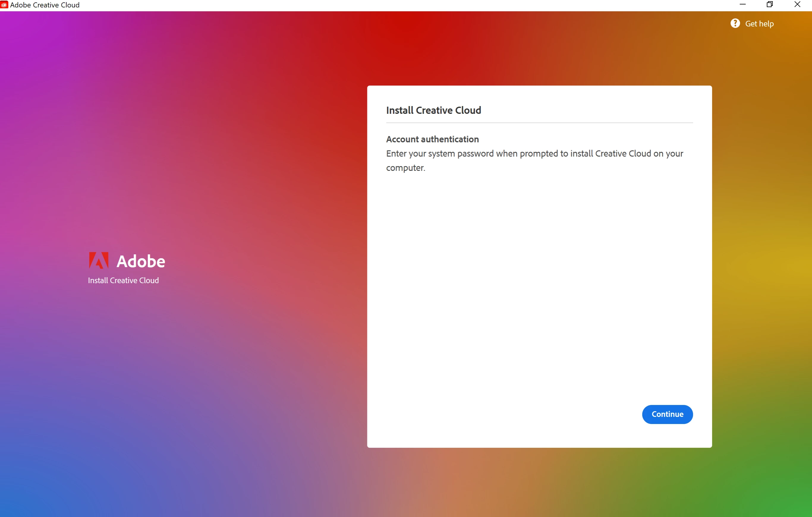Minimize the Adobe Creative Cloud window
Screen dimensions: 812x517
click(742, 5)
